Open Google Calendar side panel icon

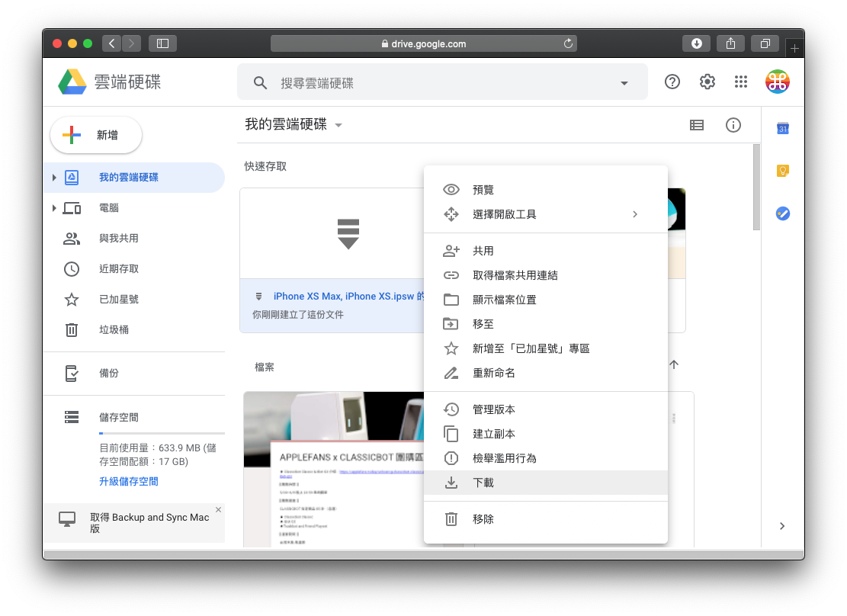click(x=783, y=129)
